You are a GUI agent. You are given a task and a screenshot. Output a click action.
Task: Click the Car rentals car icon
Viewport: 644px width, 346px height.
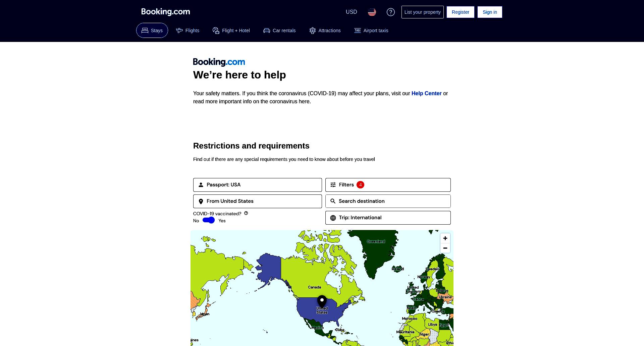[x=267, y=31]
